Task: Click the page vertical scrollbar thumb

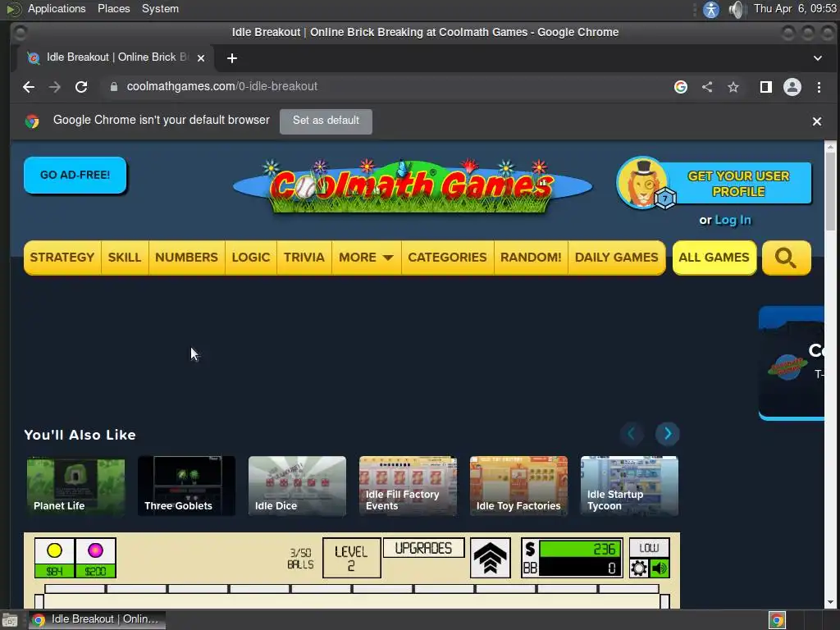Action: point(830,190)
